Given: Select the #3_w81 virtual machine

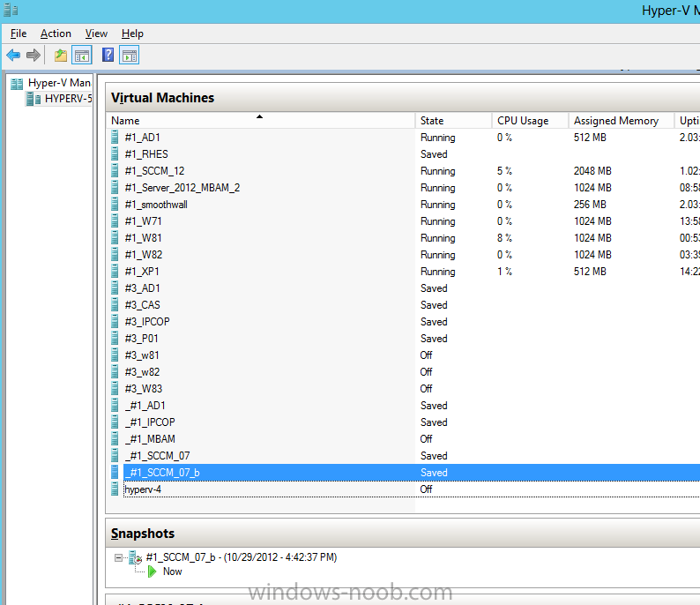Looking at the screenshot, I should click(142, 355).
